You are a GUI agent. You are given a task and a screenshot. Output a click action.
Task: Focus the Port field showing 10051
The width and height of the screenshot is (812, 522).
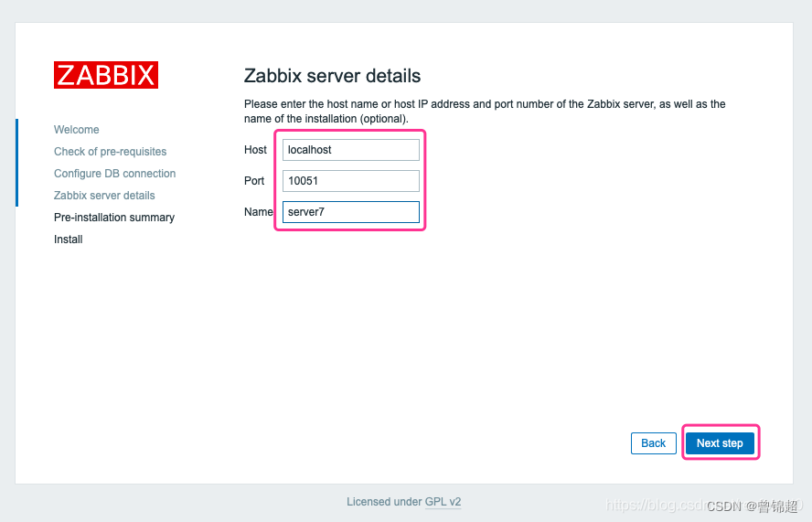click(x=350, y=181)
